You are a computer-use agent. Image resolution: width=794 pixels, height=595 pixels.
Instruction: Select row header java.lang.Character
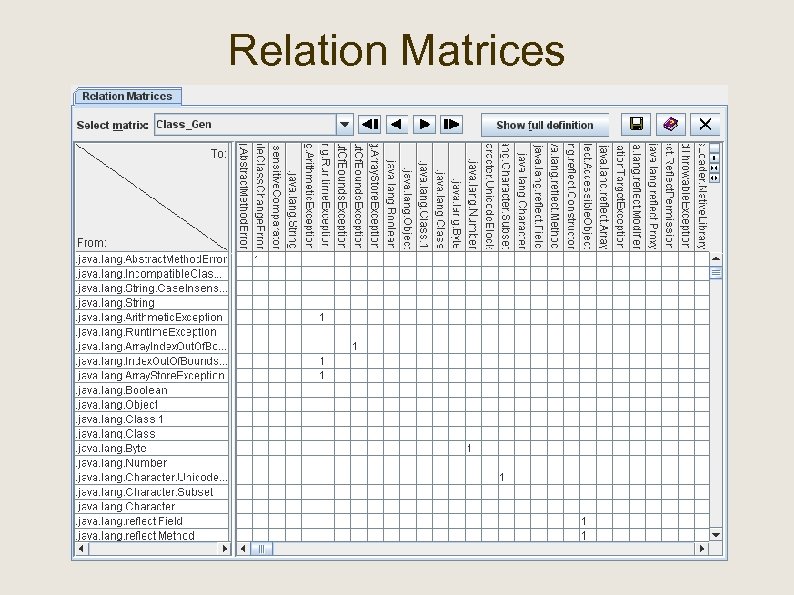152,506
